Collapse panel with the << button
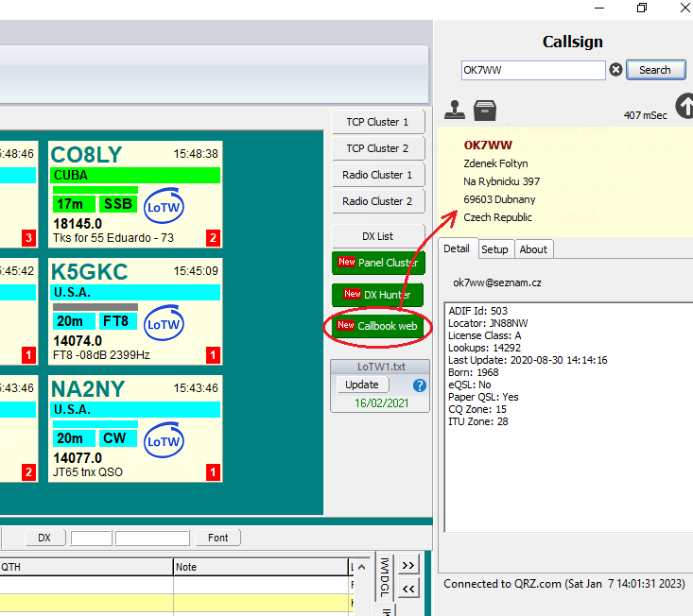Screen dimensions: 693x616 coord(408,589)
